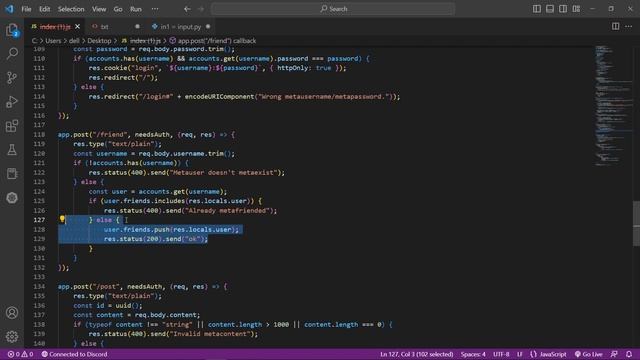Click dell in the breadcrumb path
Screen dimensions: 640x360
(74, 41)
